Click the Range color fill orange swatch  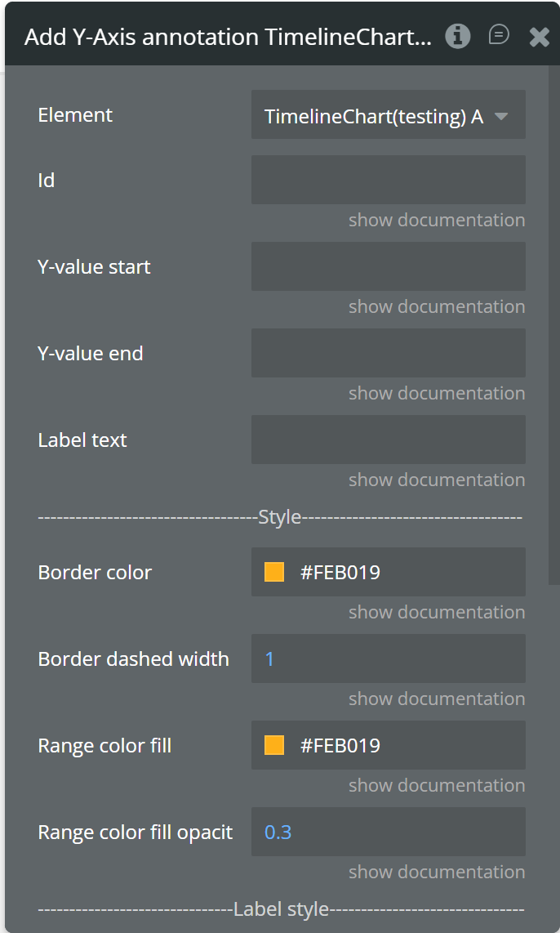coord(274,745)
